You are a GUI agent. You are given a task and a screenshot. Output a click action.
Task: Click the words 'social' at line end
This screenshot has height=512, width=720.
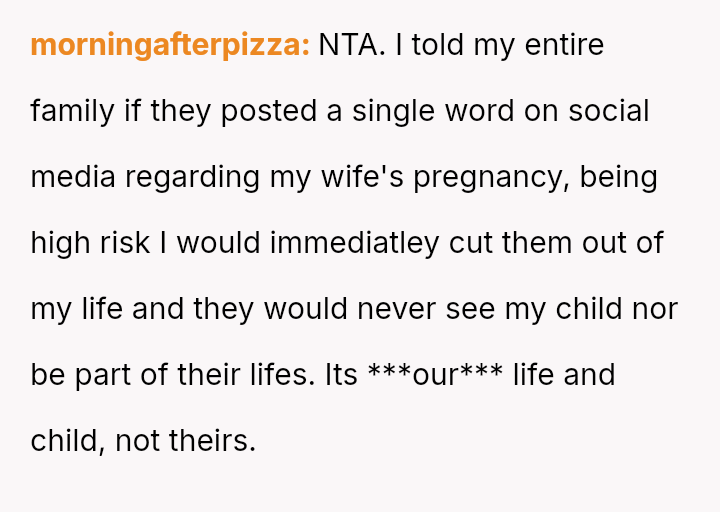(609, 111)
